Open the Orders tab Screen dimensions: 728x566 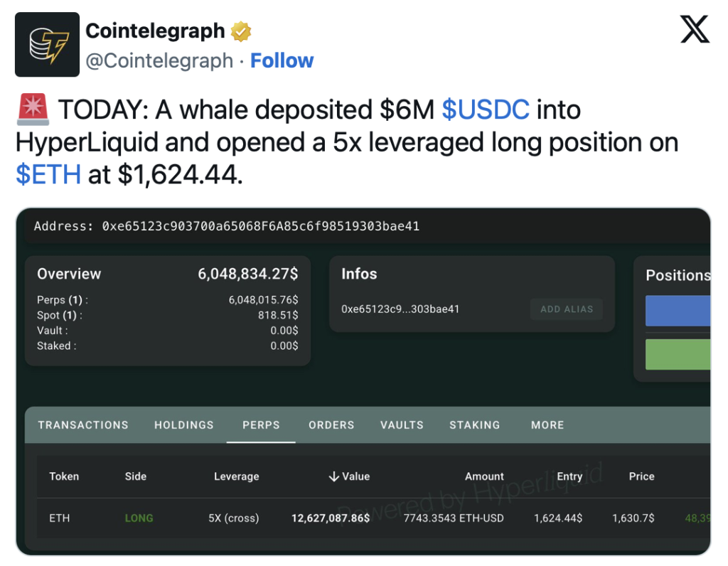click(331, 424)
